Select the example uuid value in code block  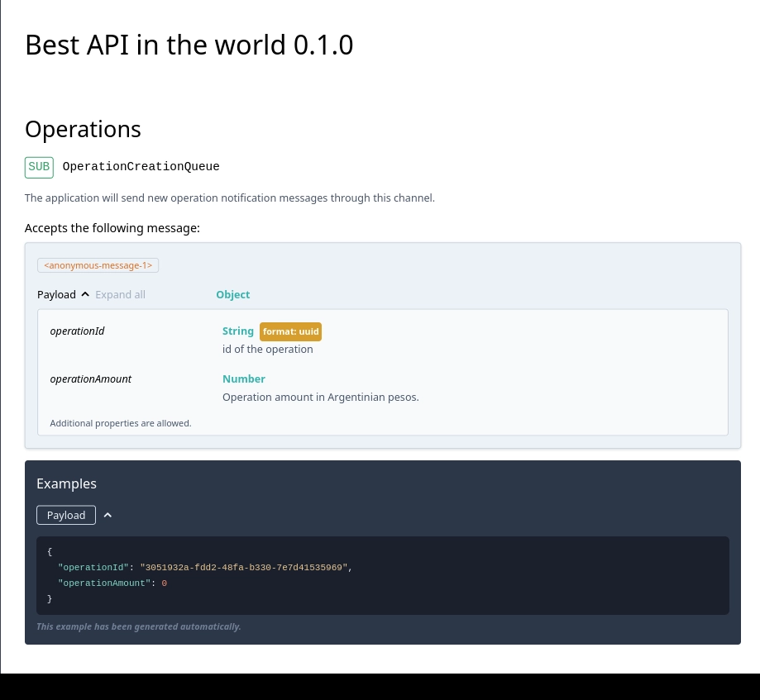[x=243, y=568]
